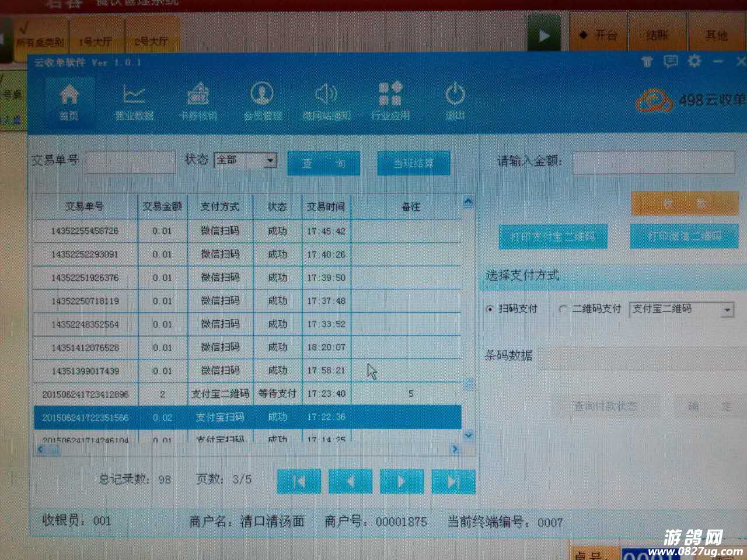Open the settings gear in title bar

[x=694, y=61]
